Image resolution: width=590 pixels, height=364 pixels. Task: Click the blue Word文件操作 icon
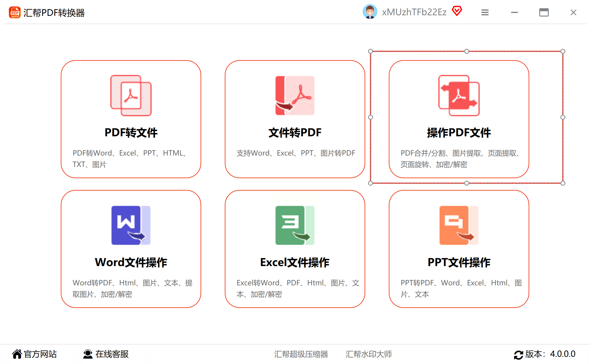131,225
